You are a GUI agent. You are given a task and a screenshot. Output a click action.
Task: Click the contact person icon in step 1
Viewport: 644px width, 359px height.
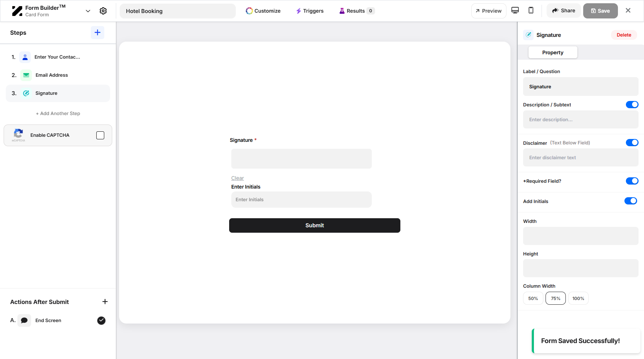25,57
